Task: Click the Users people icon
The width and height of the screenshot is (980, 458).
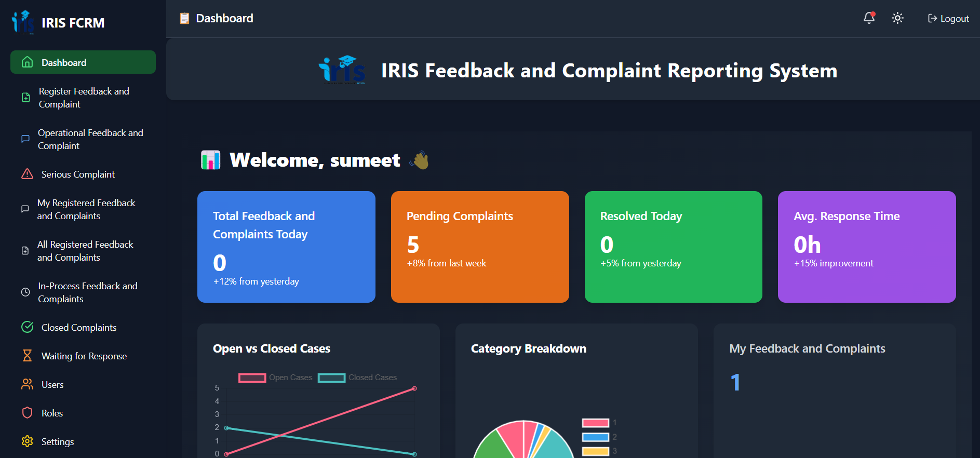Action: [27, 384]
